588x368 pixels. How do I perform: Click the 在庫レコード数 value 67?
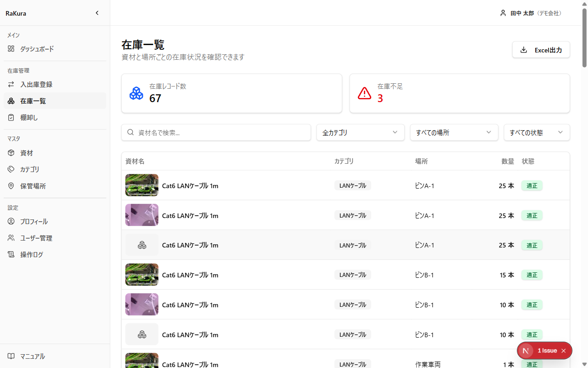point(155,98)
